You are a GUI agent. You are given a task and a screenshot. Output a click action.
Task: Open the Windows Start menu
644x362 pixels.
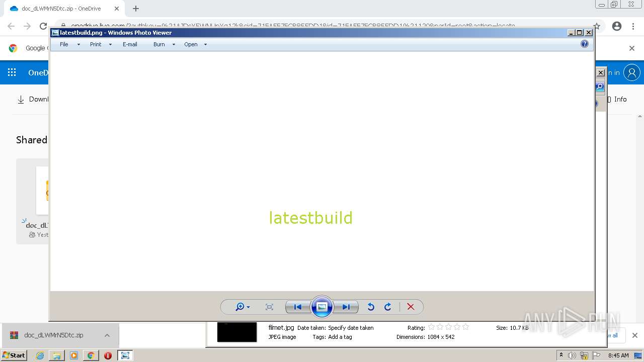[14, 355]
